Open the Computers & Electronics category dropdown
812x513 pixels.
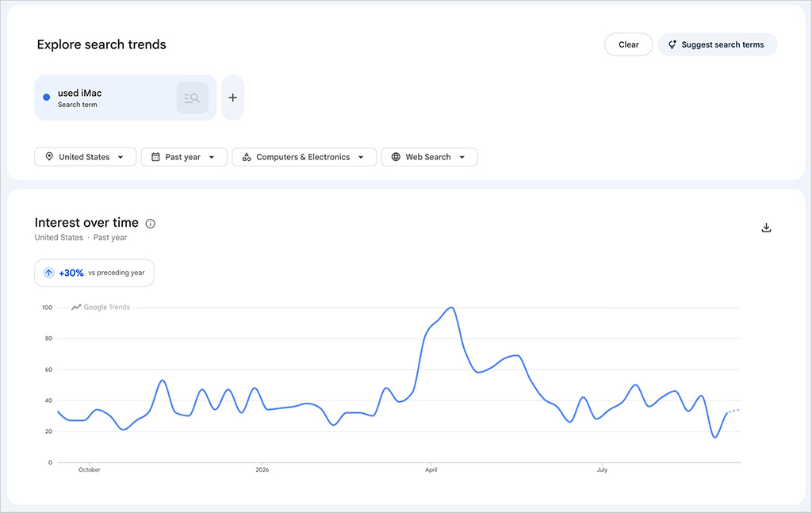304,157
